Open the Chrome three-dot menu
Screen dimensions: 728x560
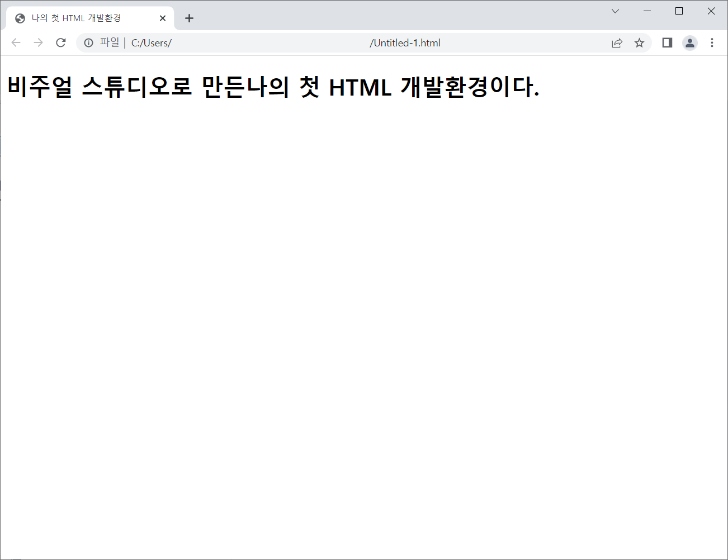(712, 43)
